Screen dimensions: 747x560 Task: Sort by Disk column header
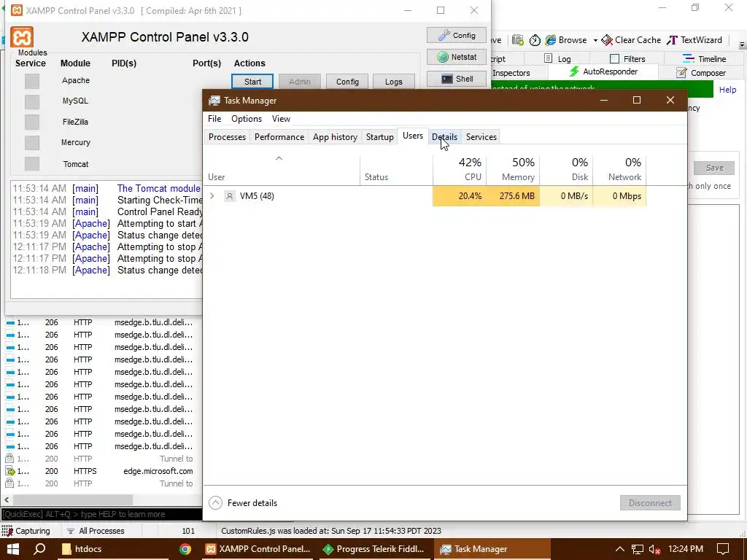(566, 169)
